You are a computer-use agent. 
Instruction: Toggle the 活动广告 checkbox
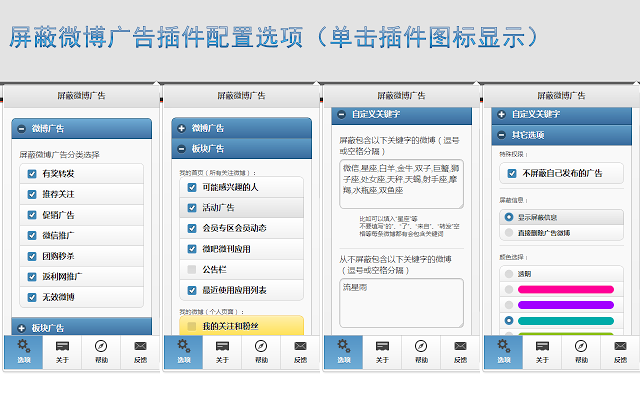coord(192,208)
